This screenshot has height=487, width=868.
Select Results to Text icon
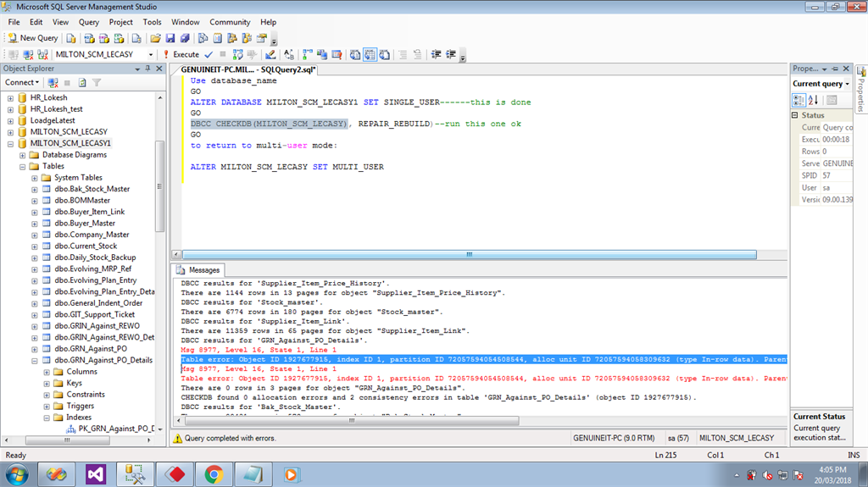[x=355, y=54]
